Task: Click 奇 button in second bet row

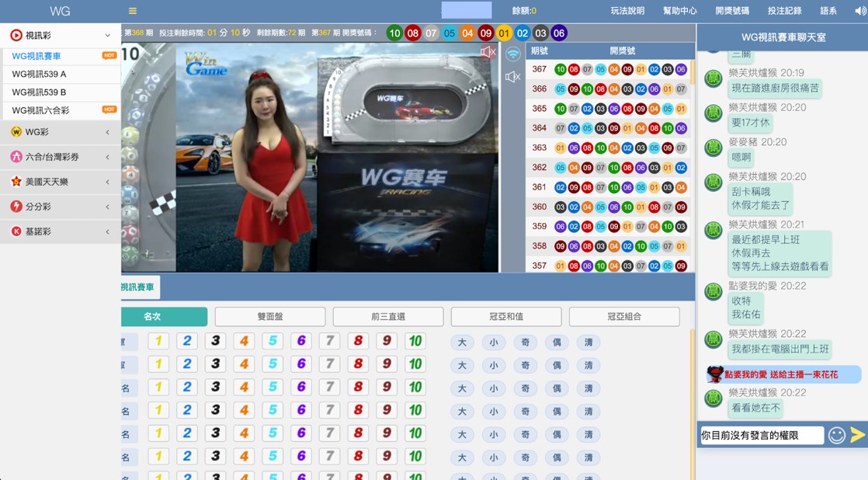Action: coord(525,365)
